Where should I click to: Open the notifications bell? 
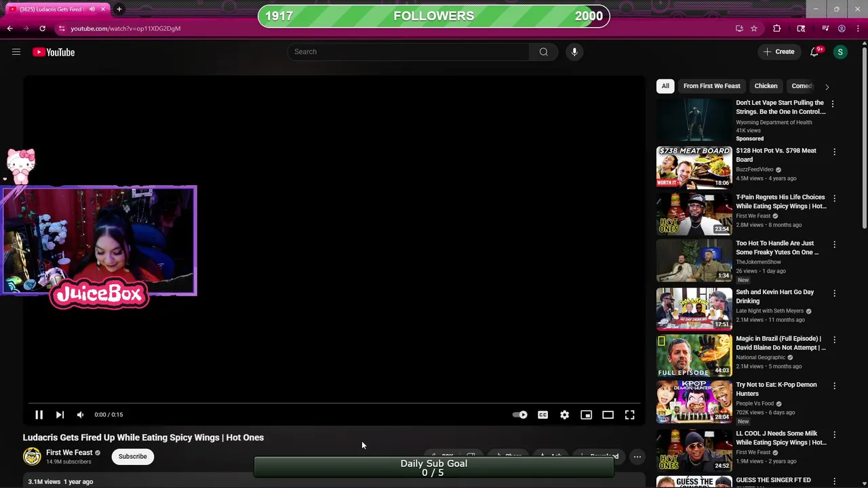pyautogui.click(x=814, y=52)
